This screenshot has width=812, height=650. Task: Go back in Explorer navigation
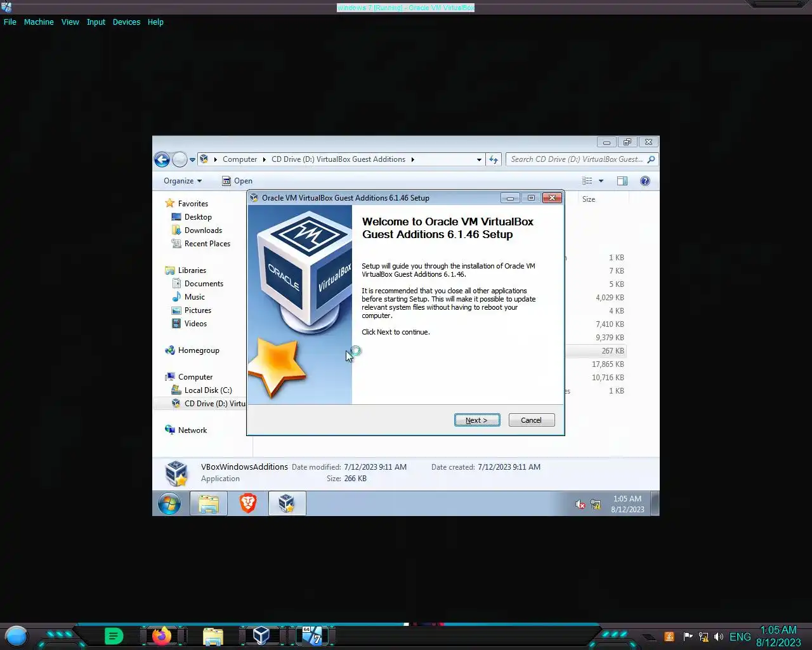(x=162, y=159)
